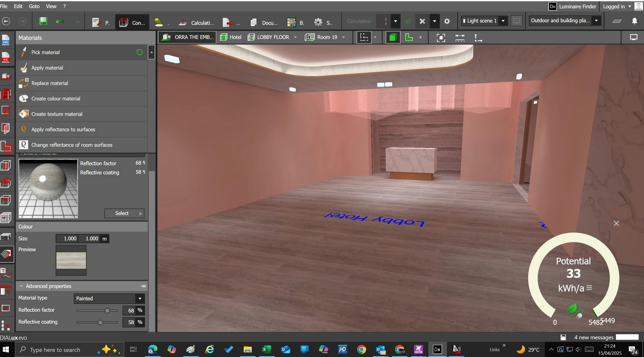
Task: Open Create texture material tool
Action: pyautogui.click(x=57, y=114)
